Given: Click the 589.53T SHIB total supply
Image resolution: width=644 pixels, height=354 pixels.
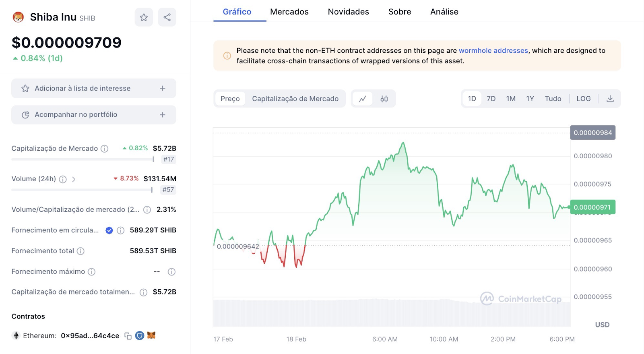Looking at the screenshot, I should [153, 251].
